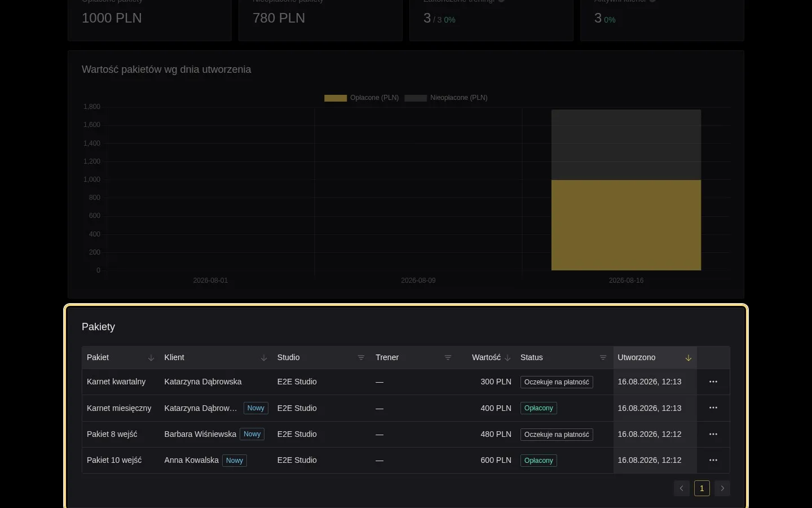The image size is (812, 508).
Task: Open Trener column filter icon
Action: tap(448, 358)
